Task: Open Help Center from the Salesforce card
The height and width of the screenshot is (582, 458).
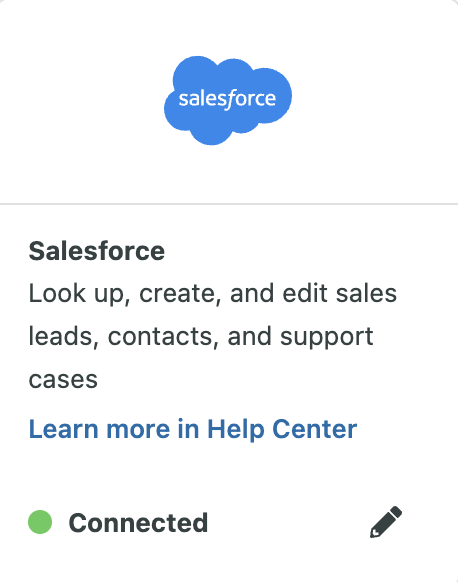Action: click(193, 429)
